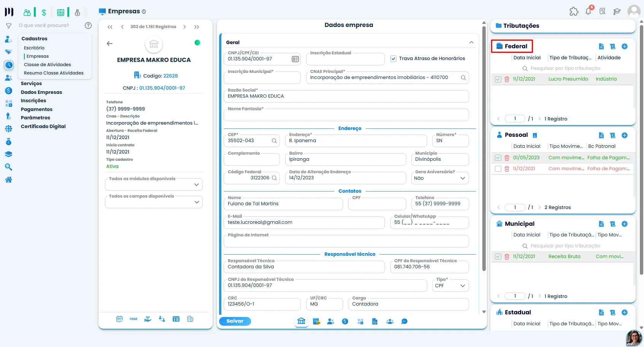644x347 pixels.
Task: Click the puzzle piece extensions icon
Action: coord(574,11)
